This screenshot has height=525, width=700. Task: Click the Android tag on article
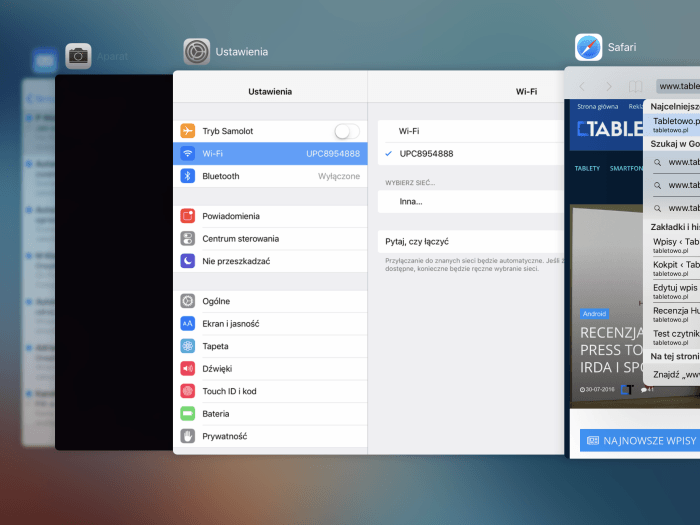pos(594,314)
